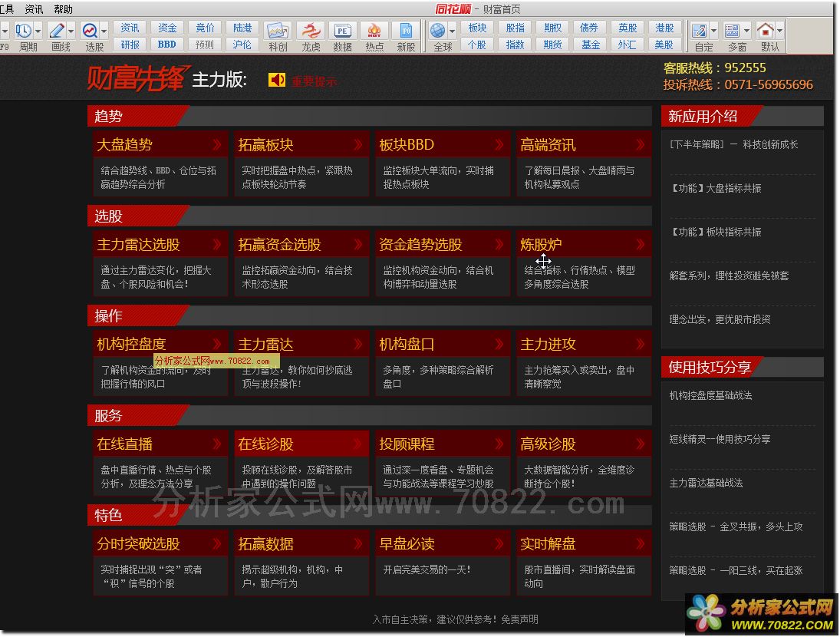Click the 港股 toolbar button
Image resolution: width=840 pixels, height=637 pixels.
tap(664, 28)
